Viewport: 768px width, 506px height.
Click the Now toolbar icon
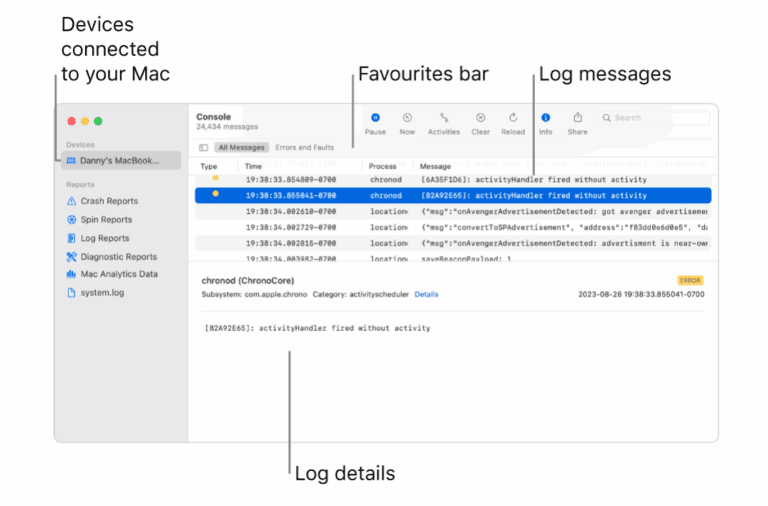point(407,118)
